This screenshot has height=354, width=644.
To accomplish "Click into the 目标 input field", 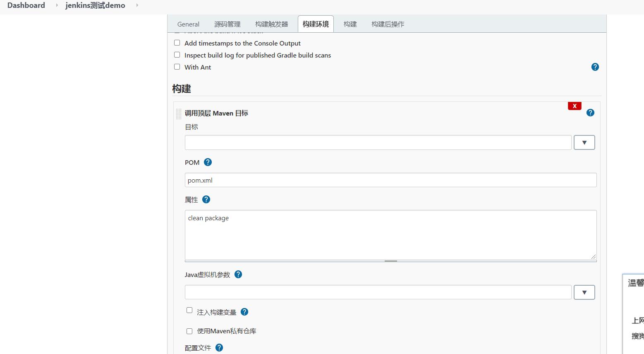I will point(378,142).
